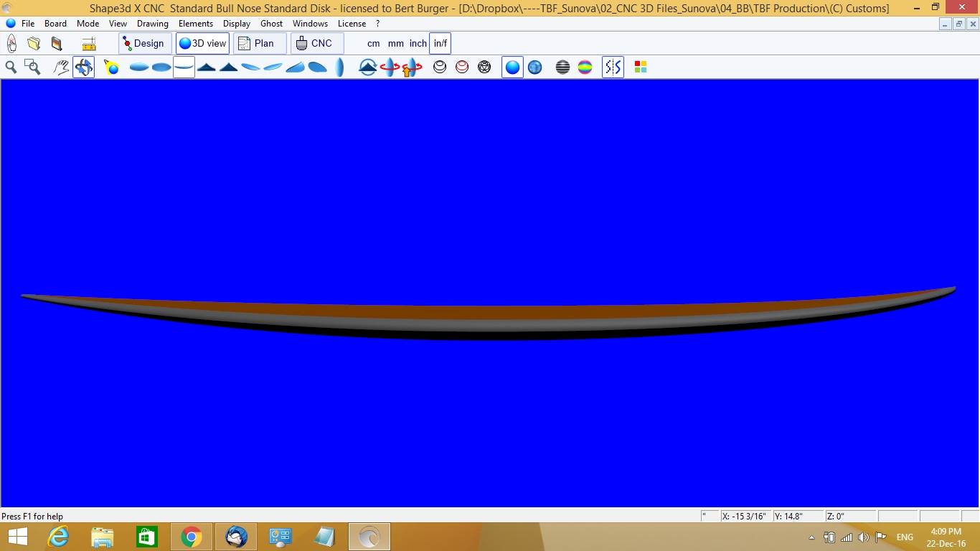Open Google Chrome from the taskbar

tap(191, 537)
